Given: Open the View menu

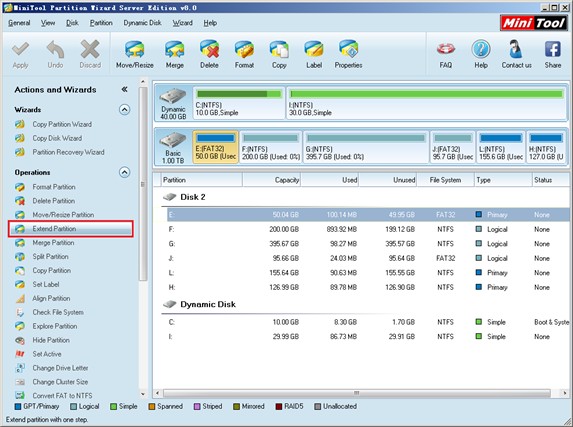Looking at the screenshot, I should pos(48,23).
